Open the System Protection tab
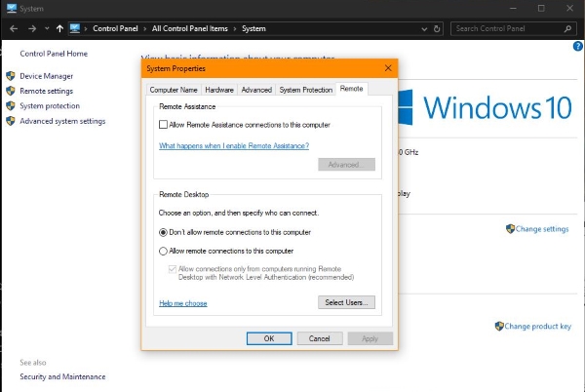This screenshot has height=392, width=585. pos(305,90)
